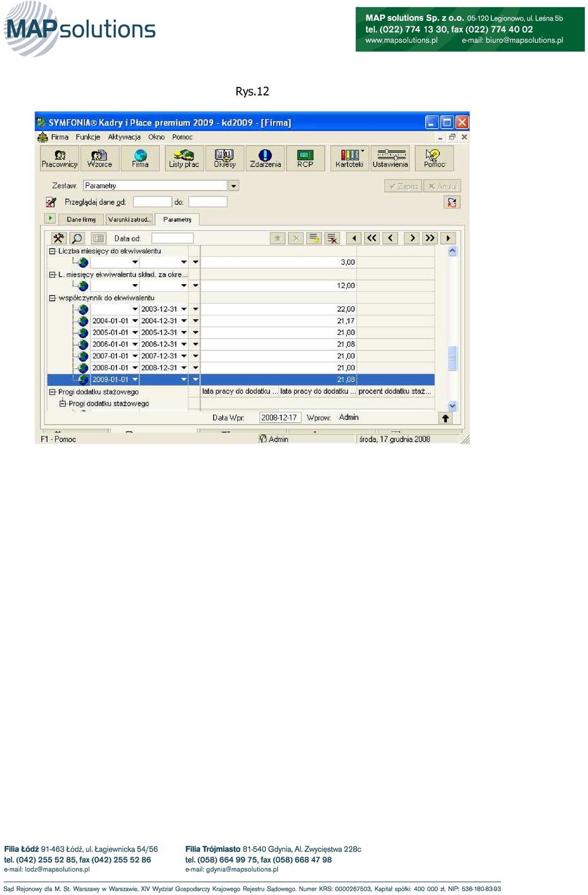Screen dimensions: 588x895
Task: Click the vertical scrollbar thumb
Action: (x=453, y=358)
